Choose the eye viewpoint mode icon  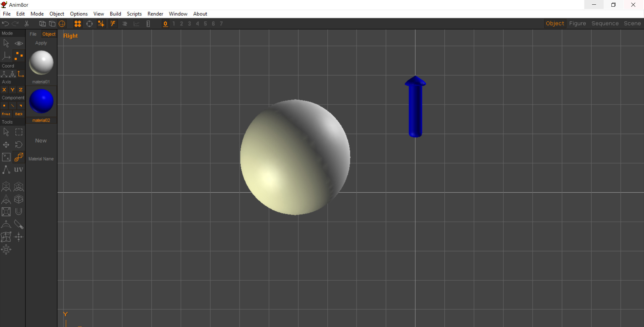tap(19, 43)
